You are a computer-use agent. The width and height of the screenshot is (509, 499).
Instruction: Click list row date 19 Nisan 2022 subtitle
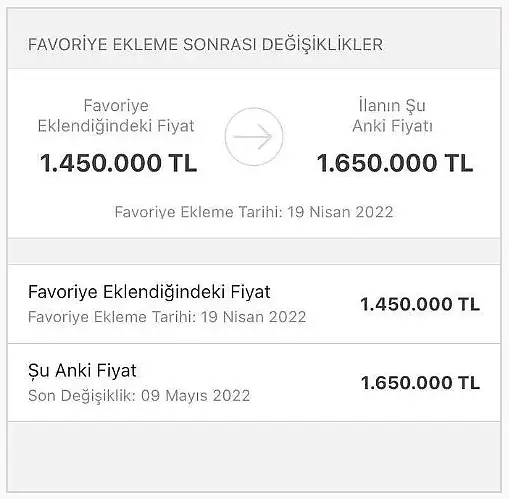pyautogui.click(x=167, y=317)
